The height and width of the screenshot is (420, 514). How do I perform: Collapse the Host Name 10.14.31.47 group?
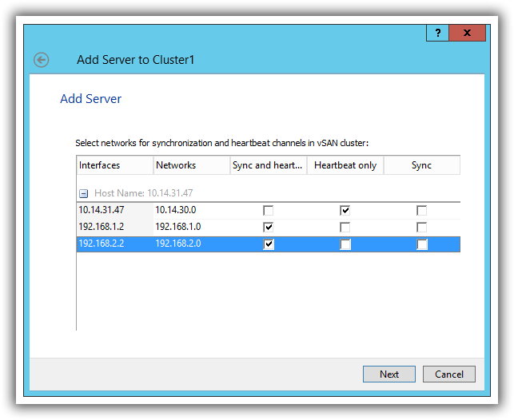tap(84, 193)
